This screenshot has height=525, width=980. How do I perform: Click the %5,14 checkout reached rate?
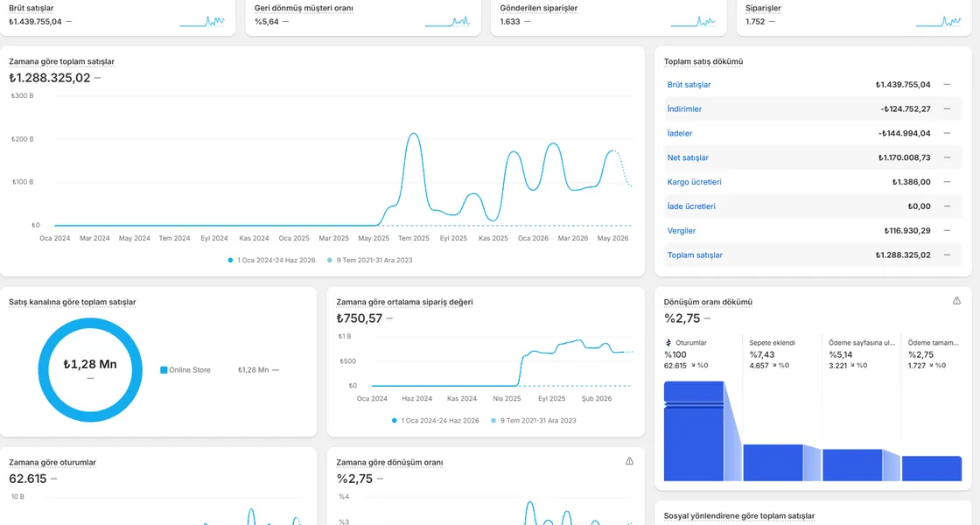[841, 354]
